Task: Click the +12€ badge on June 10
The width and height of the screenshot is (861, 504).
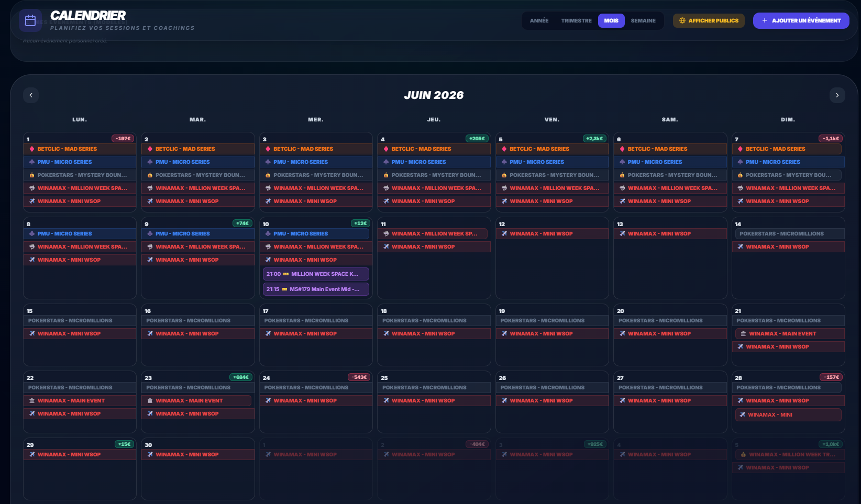Action: point(360,223)
